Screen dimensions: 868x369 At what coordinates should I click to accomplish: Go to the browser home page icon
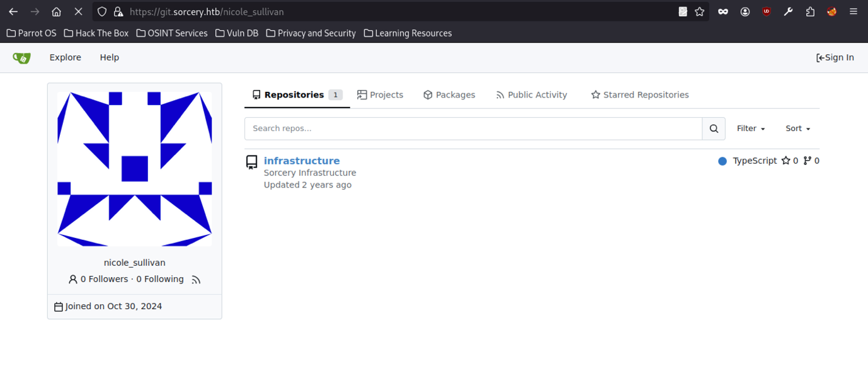56,12
